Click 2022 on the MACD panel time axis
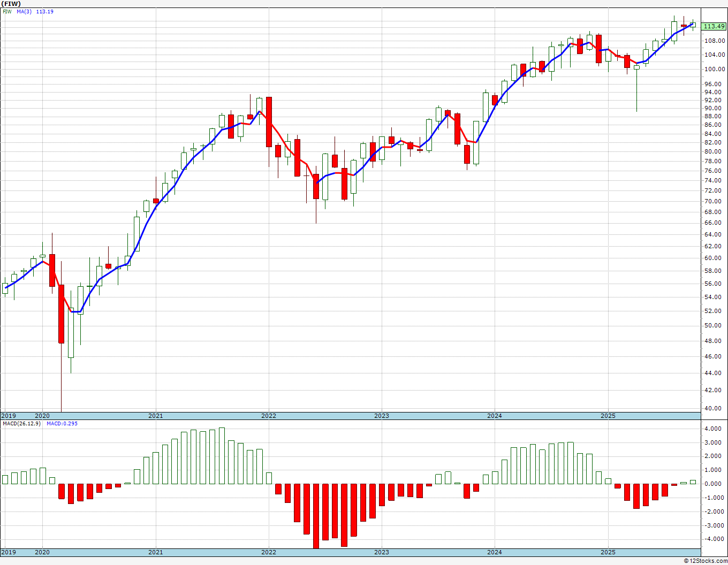Screen dimensions: 728x565 point(269,552)
